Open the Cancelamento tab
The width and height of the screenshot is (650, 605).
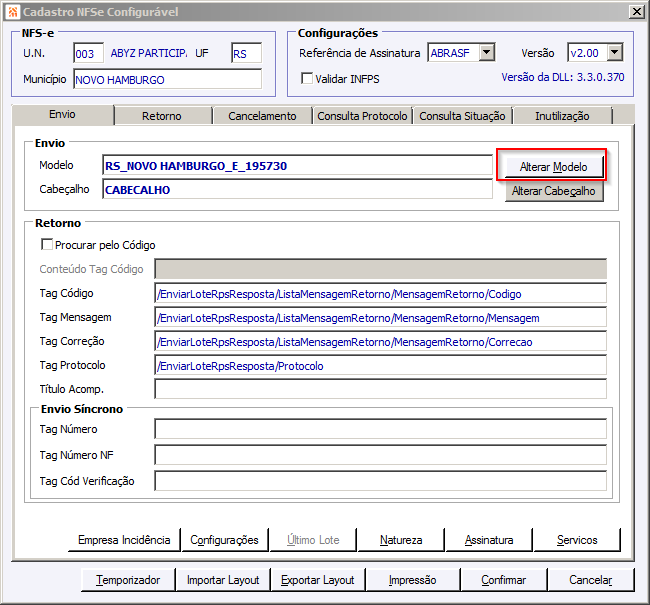pos(262,116)
